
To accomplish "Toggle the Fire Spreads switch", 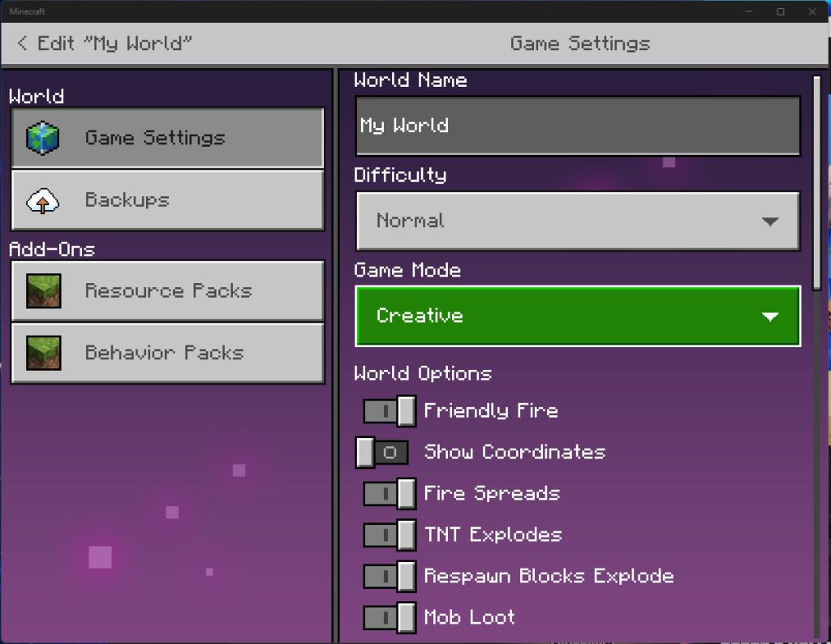I will pyautogui.click(x=390, y=494).
